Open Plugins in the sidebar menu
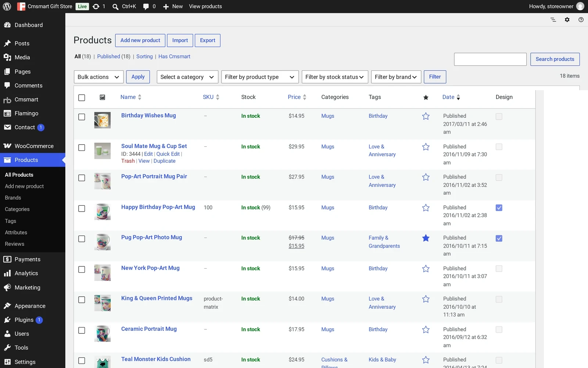This screenshot has width=588, height=368. click(x=33, y=320)
